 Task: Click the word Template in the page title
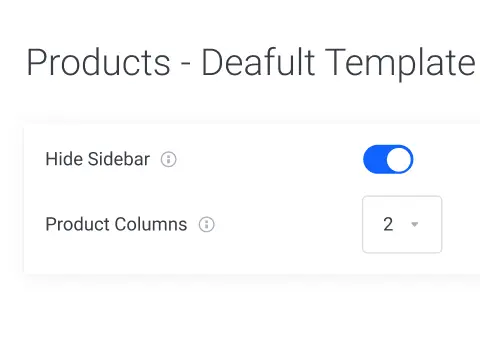[x=400, y=63]
